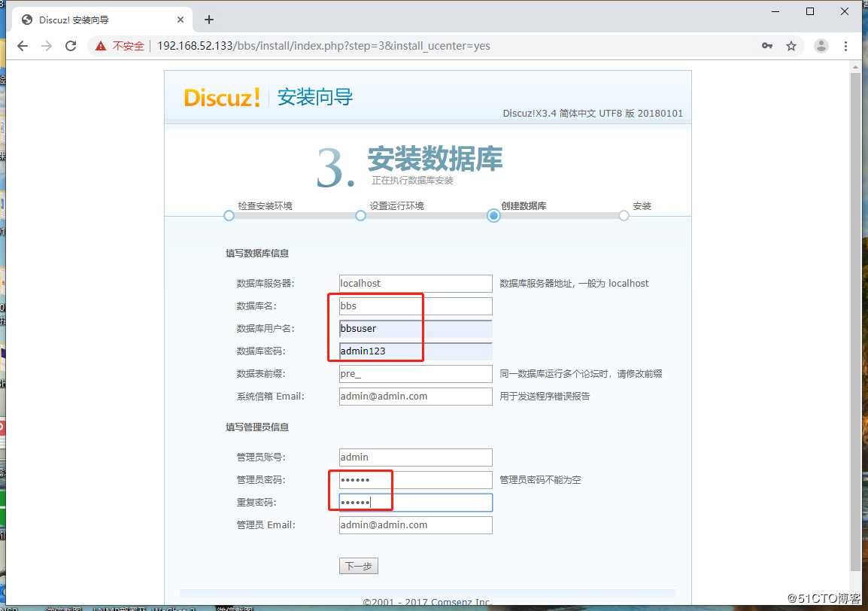Click the 重复密码 password field

[416, 503]
